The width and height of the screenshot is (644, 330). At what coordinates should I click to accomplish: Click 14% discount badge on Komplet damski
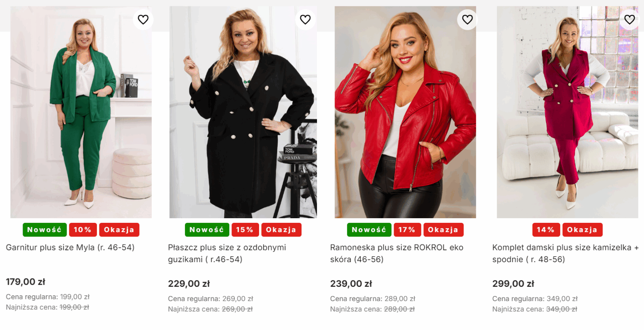point(546,230)
